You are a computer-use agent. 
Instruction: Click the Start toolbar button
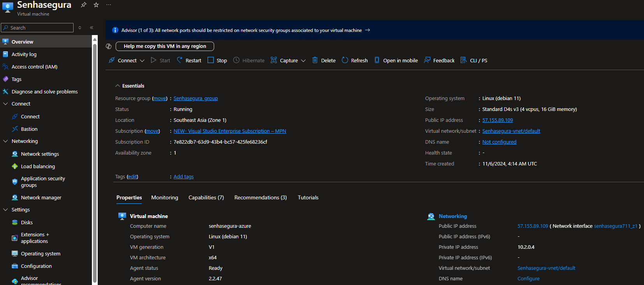160,60
